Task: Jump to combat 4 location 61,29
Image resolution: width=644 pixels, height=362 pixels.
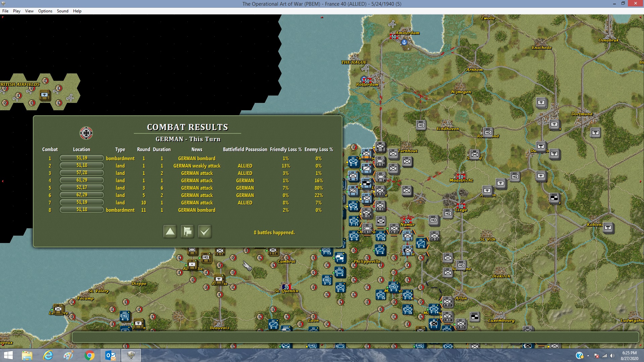Action: pyautogui.click(x=82, y=180)
